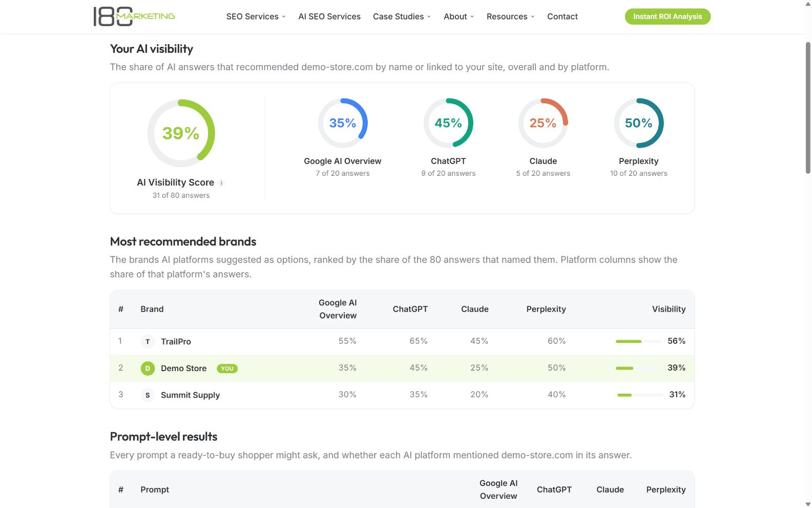Click the Instant ROI Analysis button
This screenshot has height=508, width=812.
pos(668,16)
